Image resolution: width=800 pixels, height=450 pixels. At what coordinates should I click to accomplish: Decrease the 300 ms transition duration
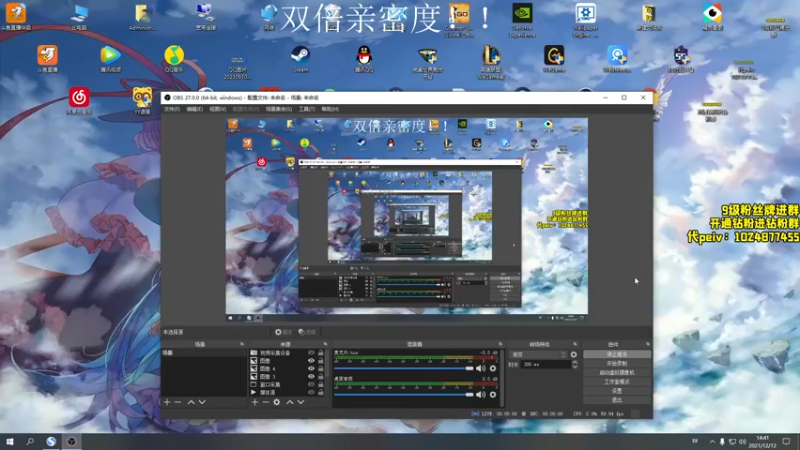click(575, 366)
